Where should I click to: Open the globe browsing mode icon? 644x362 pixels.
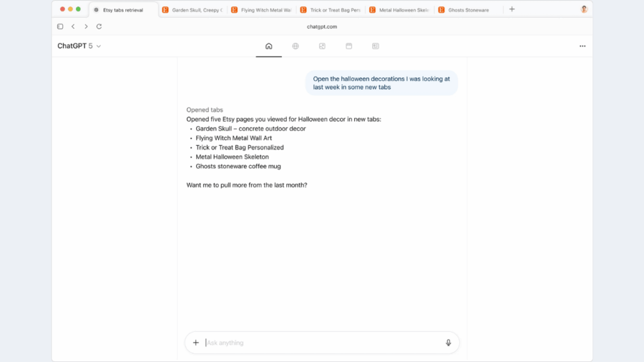coord(296,46)
